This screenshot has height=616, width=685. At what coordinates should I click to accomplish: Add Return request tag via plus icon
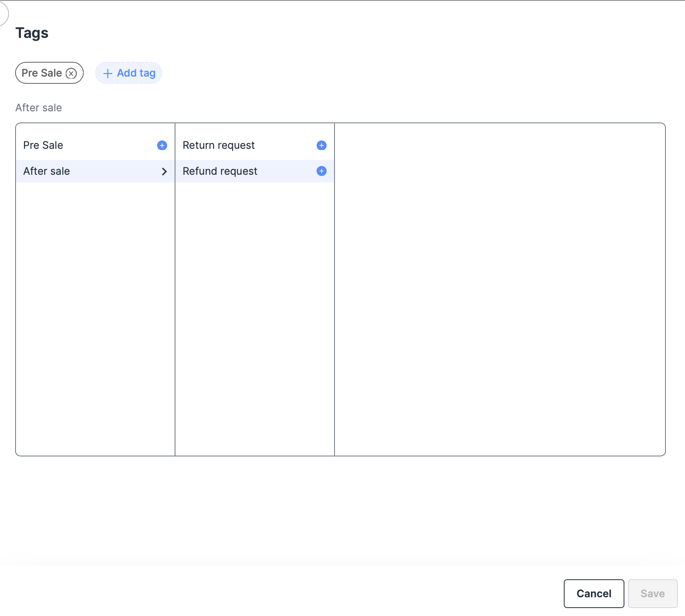point(321,145)
